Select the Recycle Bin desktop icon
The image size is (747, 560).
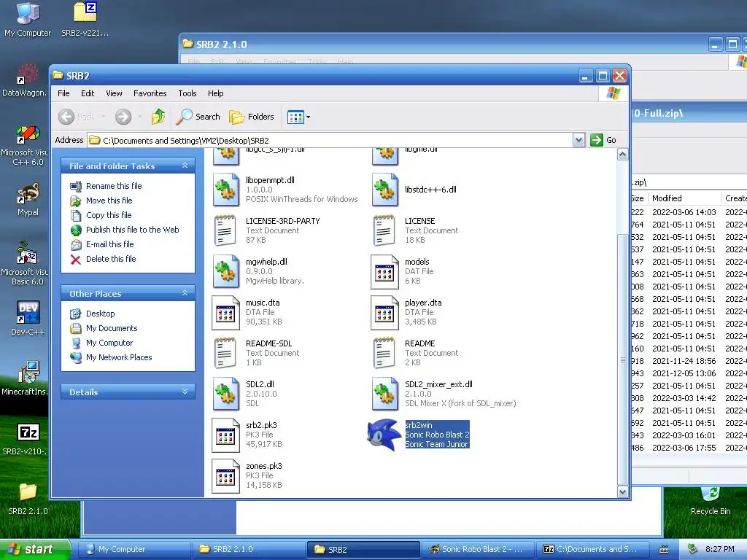point(711,501)
